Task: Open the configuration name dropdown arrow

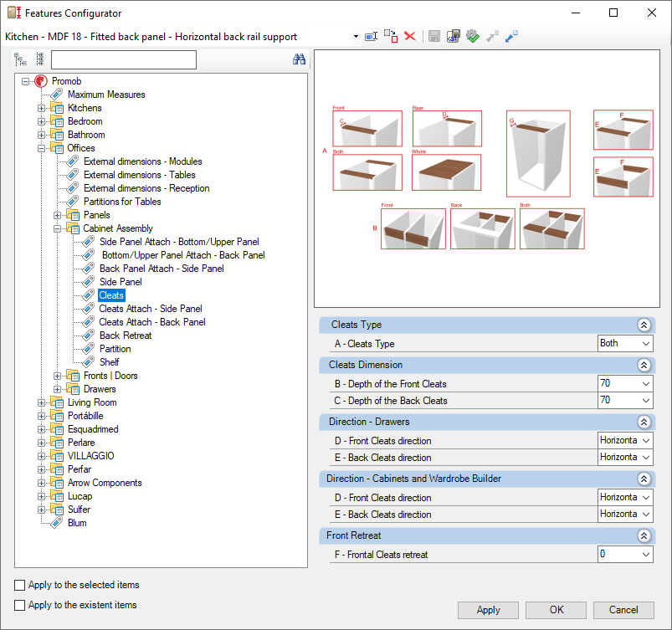Action: coord(356,37)
